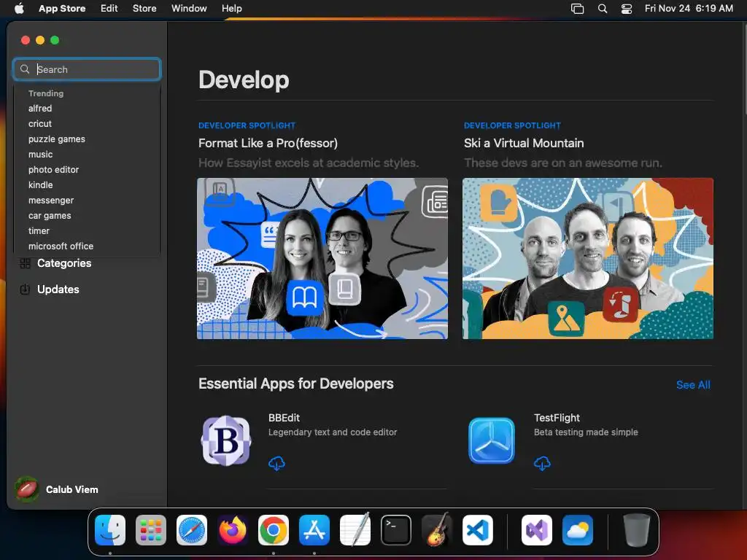Open the Store menu
The image size is (747, 560).
point(144,8)
